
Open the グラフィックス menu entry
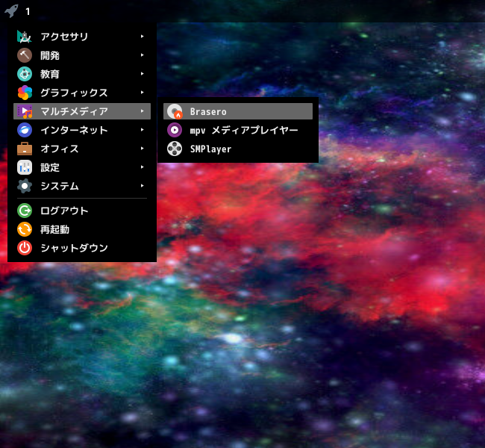pos(82,93)
